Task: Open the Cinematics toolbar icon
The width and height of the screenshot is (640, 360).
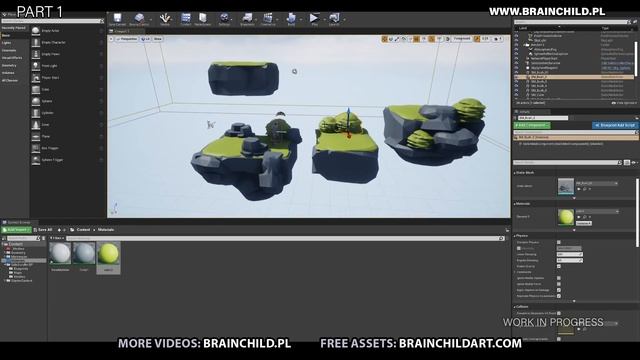Action: (268, 18)
